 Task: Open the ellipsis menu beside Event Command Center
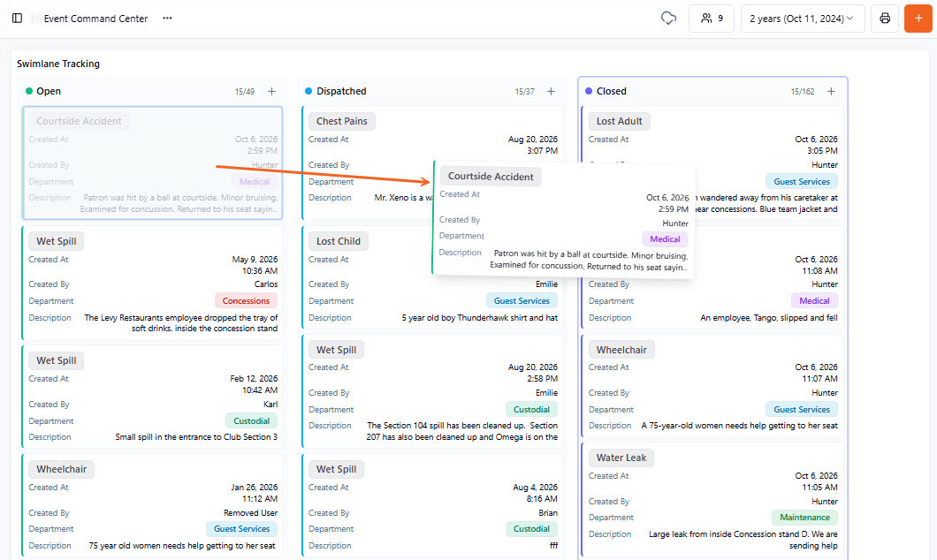167,19
